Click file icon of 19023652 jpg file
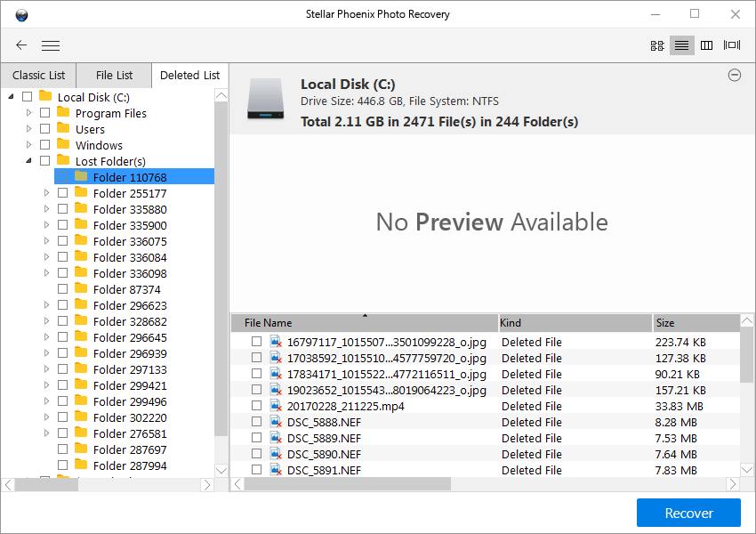 coord(276,390)
